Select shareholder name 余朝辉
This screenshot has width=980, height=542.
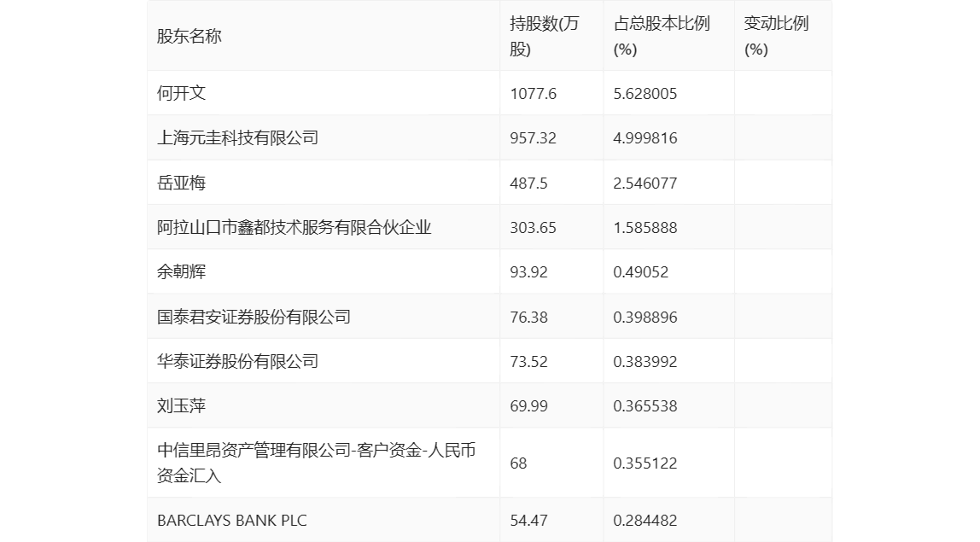point(181,271)
